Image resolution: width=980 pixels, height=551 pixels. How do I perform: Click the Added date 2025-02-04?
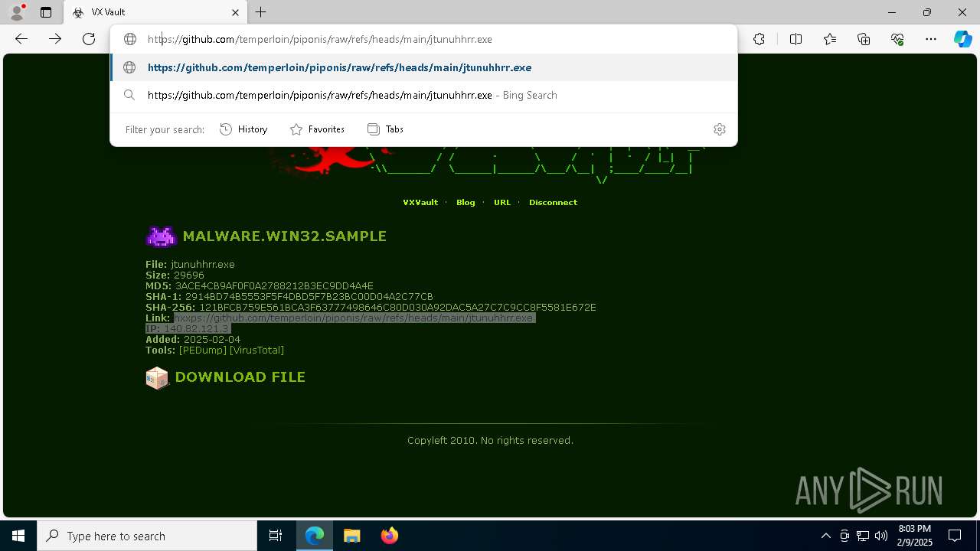coord(212,339)
